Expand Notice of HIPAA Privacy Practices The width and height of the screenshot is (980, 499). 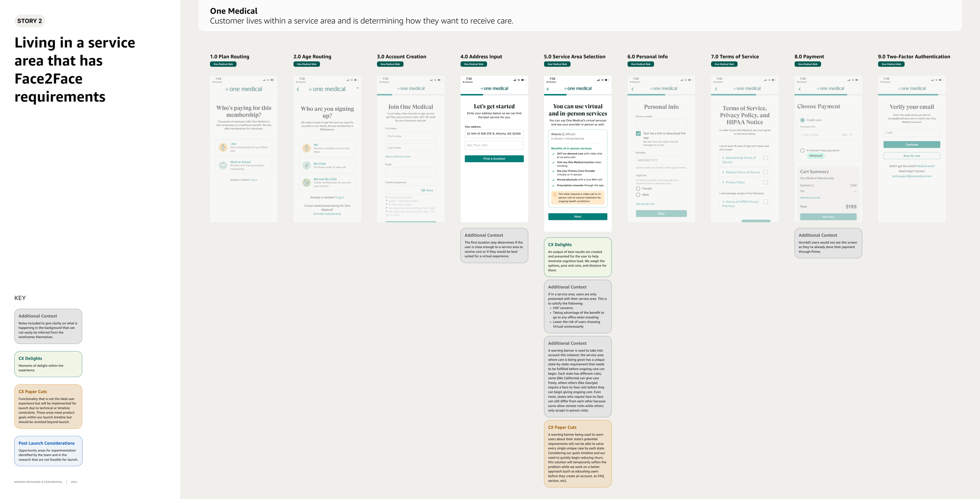click(723, 202)
